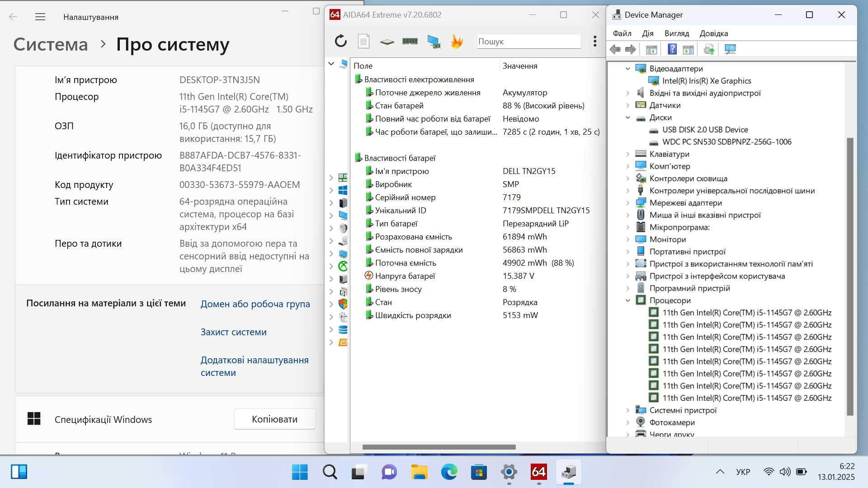This screenshot has width=868, height=488.
Task: Toggle action pane icon in Device Manager toolbar
Action: click(x=688, y=49)
